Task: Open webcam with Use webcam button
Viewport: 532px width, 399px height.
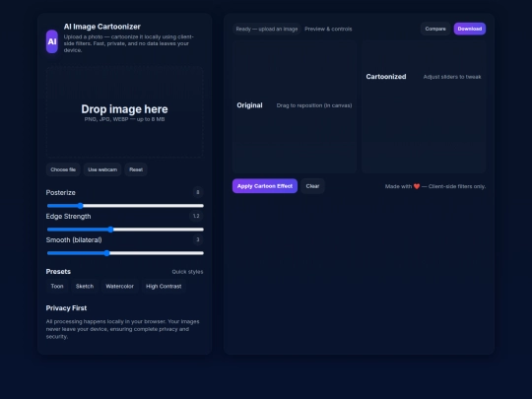Action: 102,169
